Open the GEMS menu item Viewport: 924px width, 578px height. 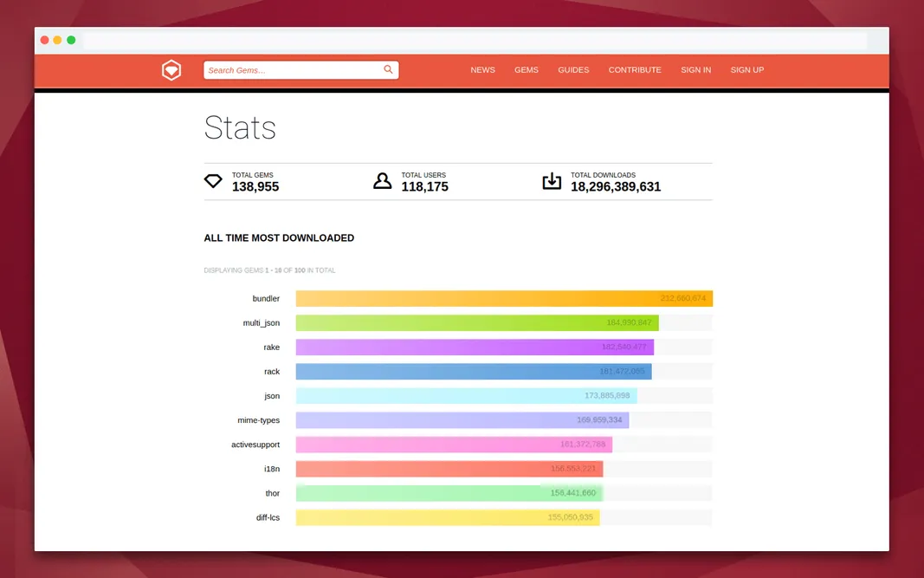click(x=526, y=70)
